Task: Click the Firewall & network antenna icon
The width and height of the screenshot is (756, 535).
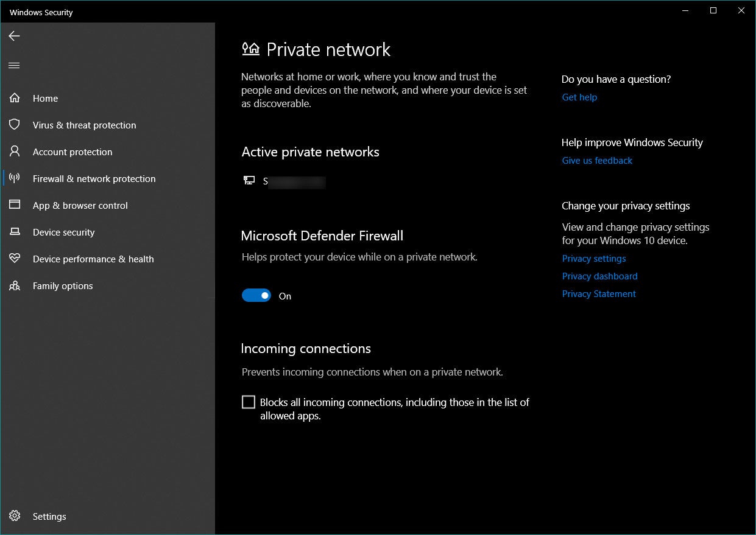Action: tap(15, 178)
